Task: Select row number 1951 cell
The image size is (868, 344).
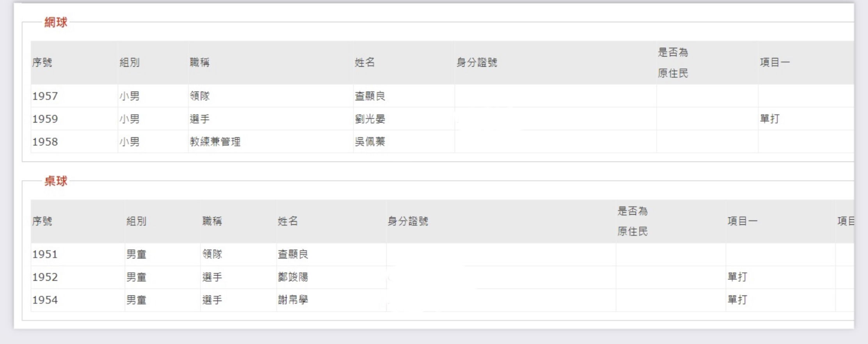Action: 45,255
